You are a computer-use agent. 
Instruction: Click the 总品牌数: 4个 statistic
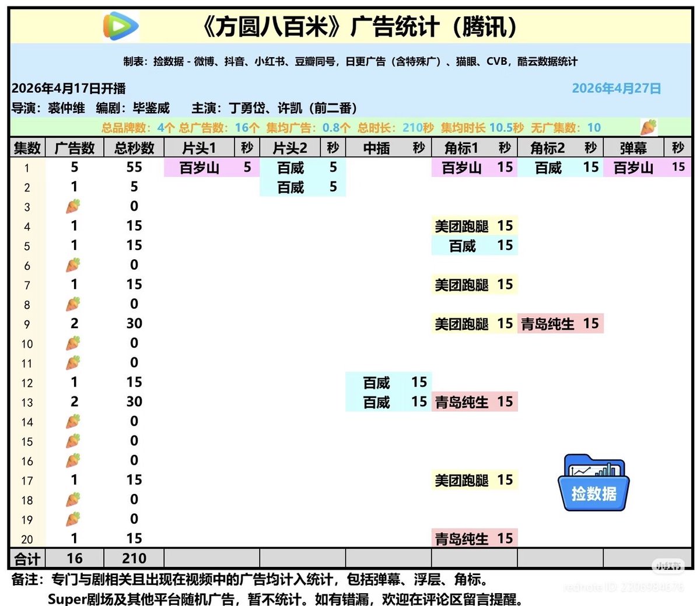pos(138,128)
